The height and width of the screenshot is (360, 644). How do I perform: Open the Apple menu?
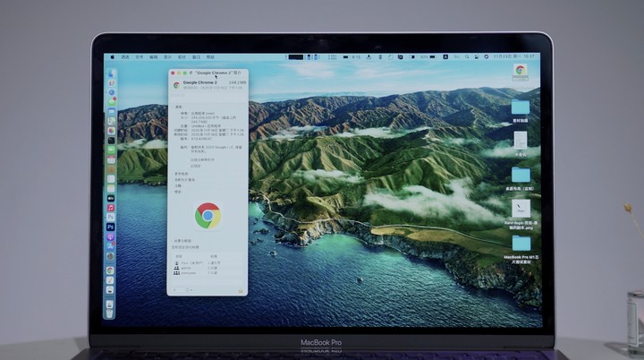(x=112, y=56)
